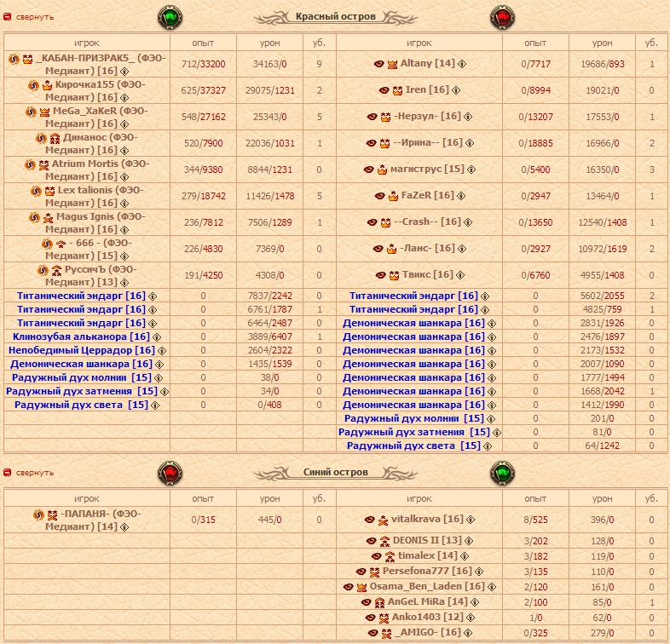
Task: Open Титанический эндарг with damage 7837/2242
Action: [x=81, y=296]
